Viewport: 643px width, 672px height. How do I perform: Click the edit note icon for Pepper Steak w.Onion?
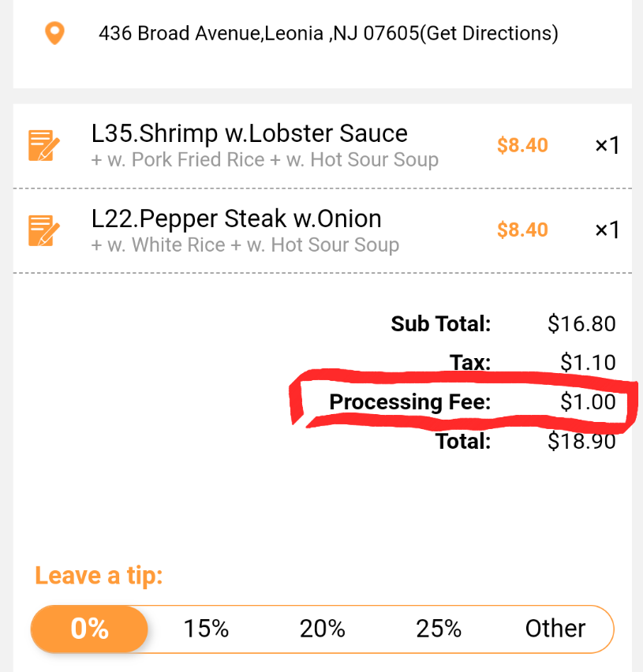coord(44,230)
